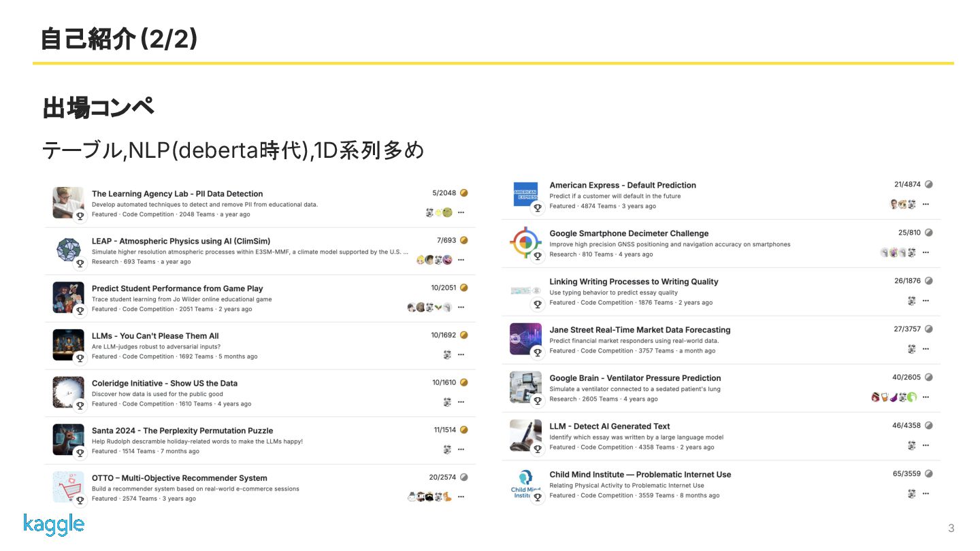
Task: Click the silver medal next to 20/2574
Action: [x=464, y=477]
